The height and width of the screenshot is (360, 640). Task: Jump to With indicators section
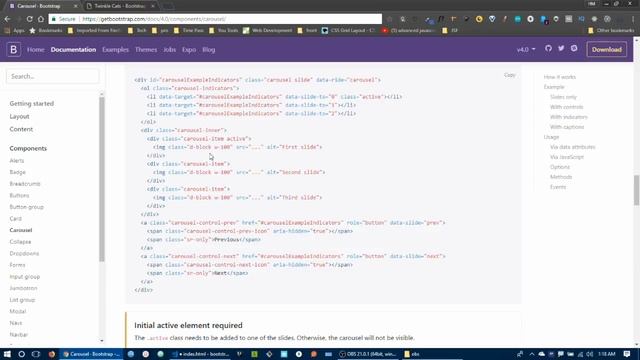coord(569,117)
